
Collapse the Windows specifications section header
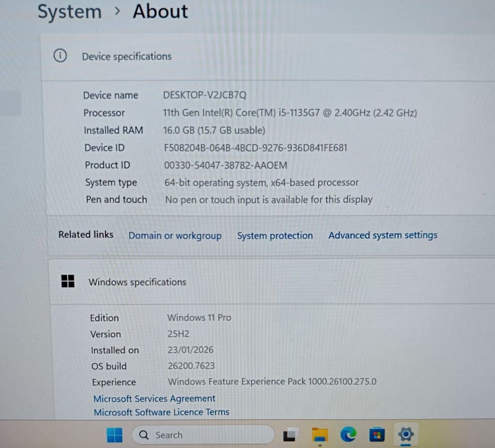[272, 281]
